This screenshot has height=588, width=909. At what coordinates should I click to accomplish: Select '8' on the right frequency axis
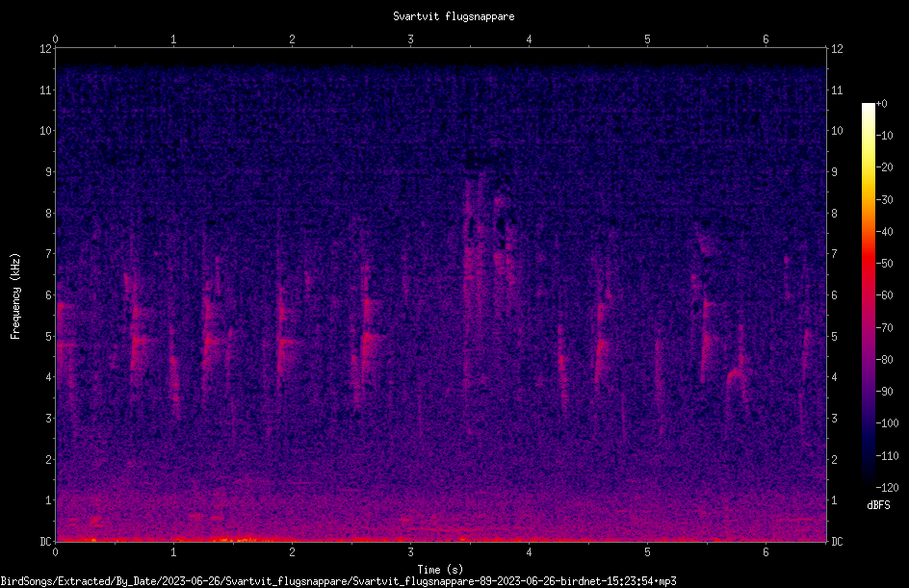[x=834, y=214]
